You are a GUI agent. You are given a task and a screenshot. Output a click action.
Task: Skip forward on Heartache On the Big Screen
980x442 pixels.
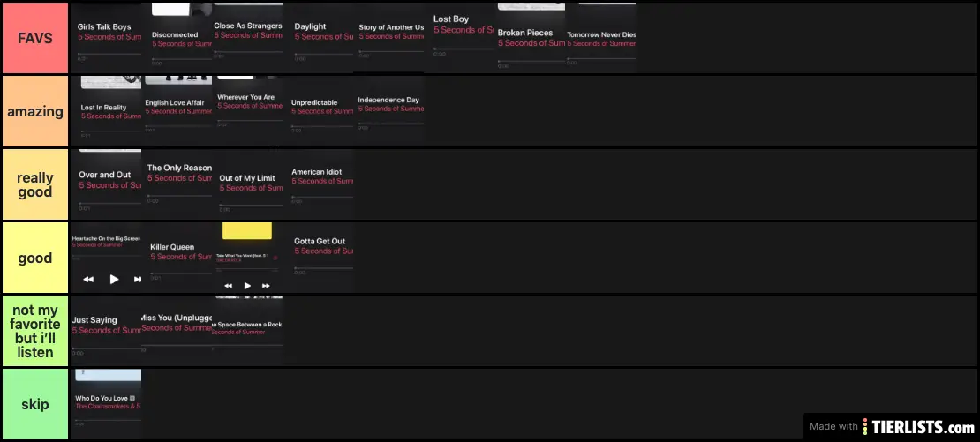click(137, 279)
